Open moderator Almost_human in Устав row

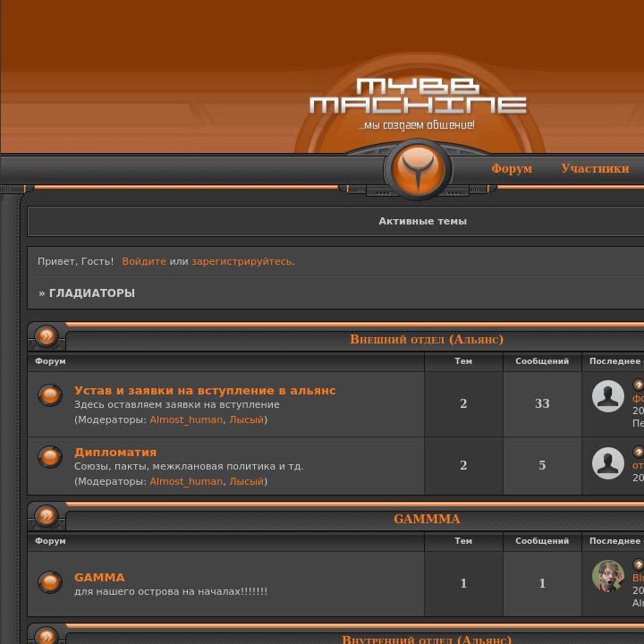click(x=186, y=419)
